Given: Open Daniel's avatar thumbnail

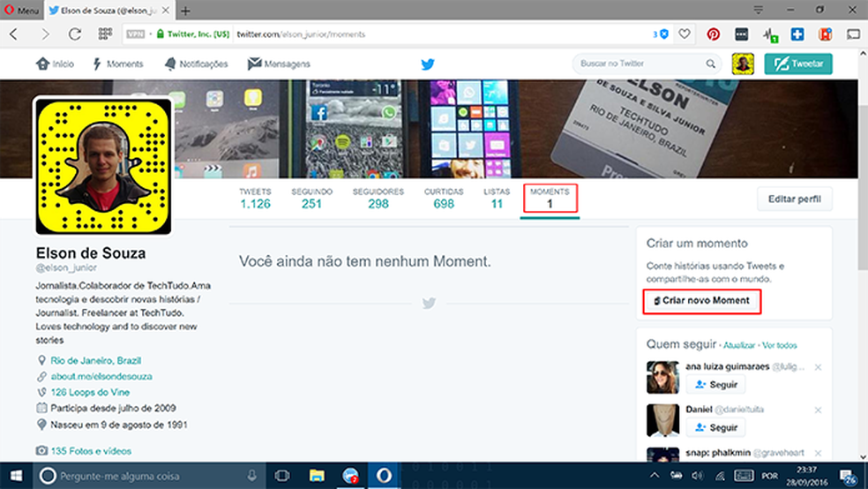Looking at the screenshot, I should (x=662, y=420).
